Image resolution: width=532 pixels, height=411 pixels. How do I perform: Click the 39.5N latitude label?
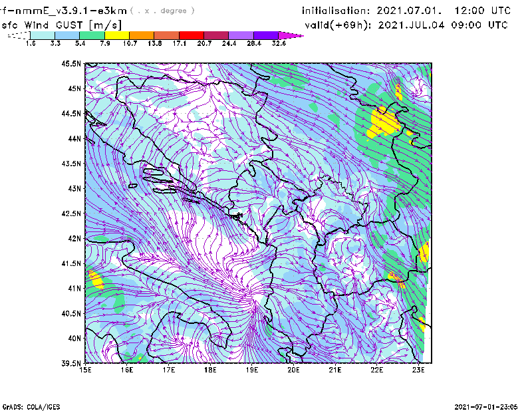[71, 363]
